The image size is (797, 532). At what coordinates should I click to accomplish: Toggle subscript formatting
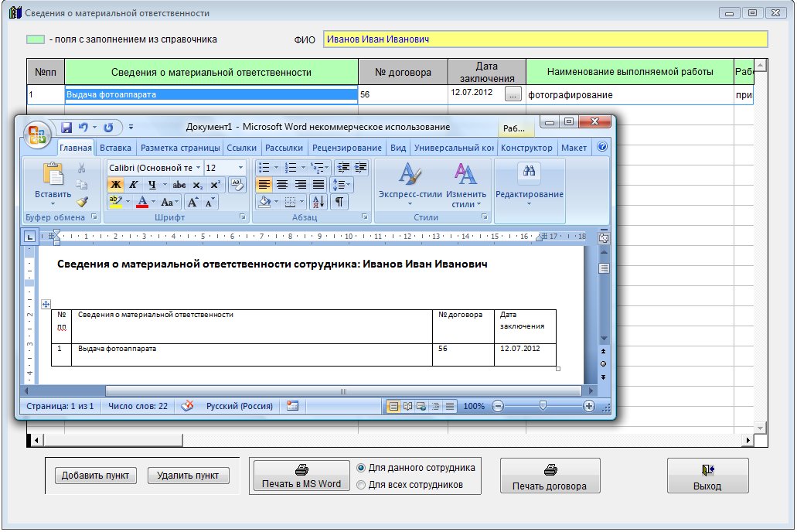tap(197, 185)
